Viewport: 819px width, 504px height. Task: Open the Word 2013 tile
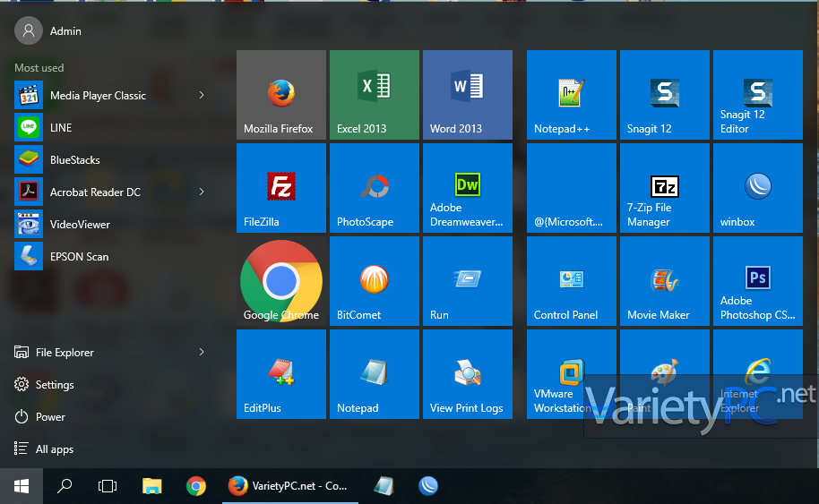tap(468, 95)
